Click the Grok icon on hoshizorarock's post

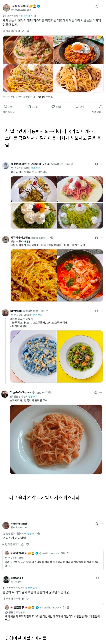coord(97,6)
